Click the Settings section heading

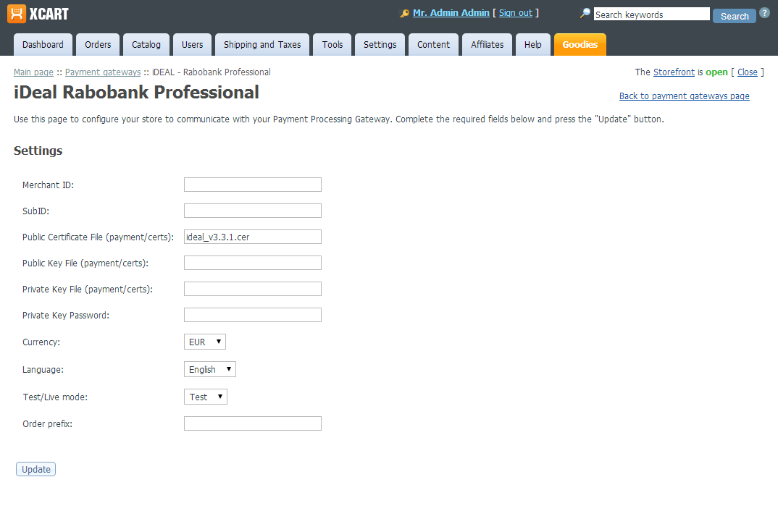point(38,151)
